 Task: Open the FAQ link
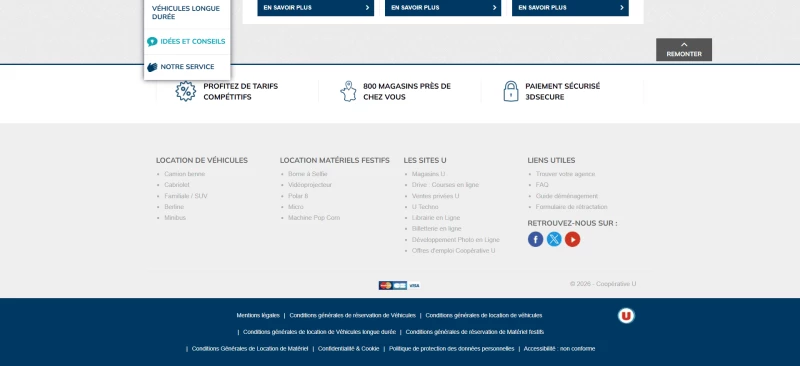tap(542, 185)
